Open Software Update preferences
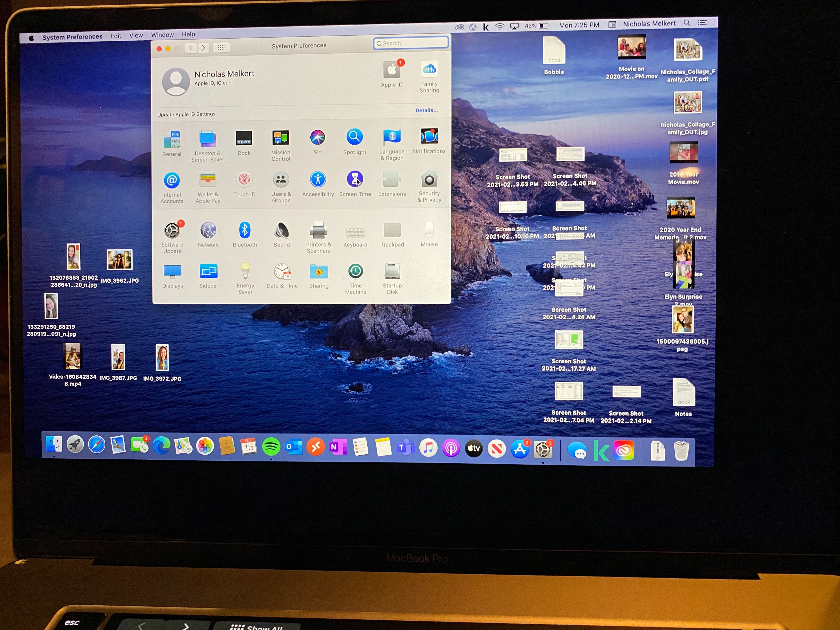 172,230
